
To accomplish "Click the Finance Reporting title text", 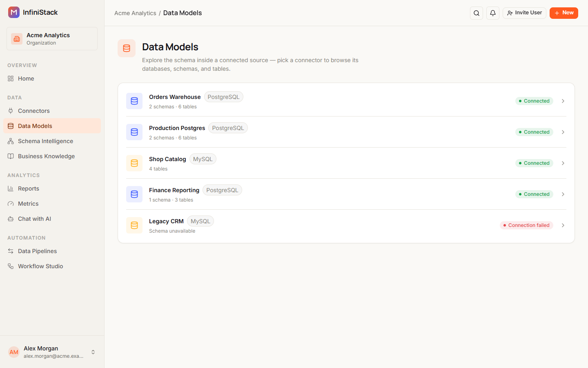I will point(174,190).
